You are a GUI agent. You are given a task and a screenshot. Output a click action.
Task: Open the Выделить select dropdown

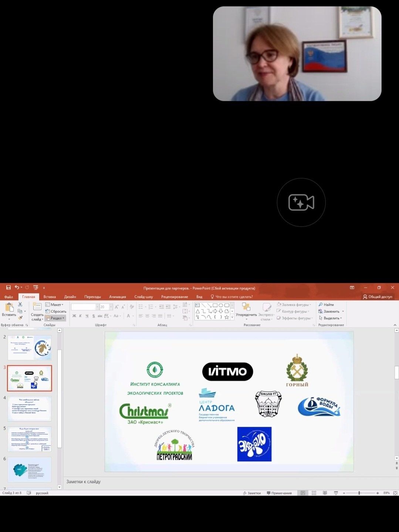pos(331,318)
